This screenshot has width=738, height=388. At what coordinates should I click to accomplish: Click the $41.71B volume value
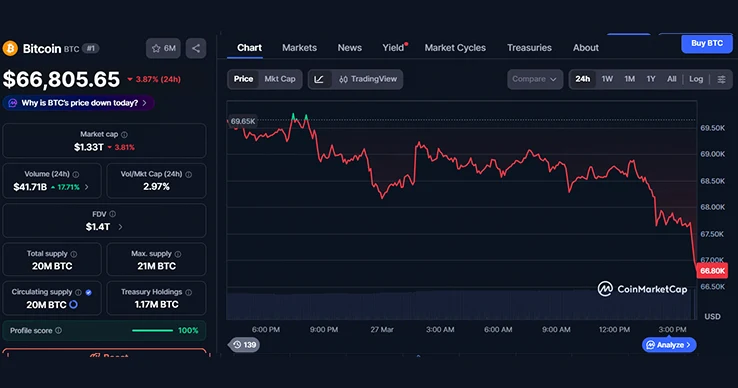click(x=30, y=187)
